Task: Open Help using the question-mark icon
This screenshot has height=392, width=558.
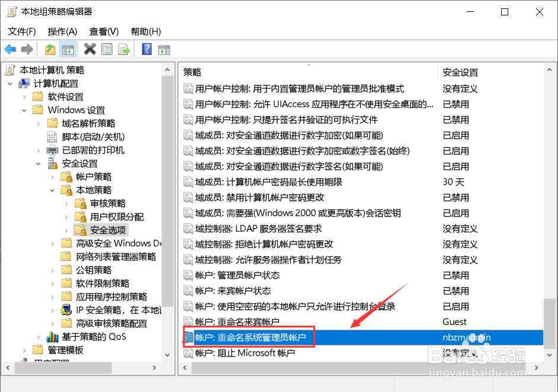Action: tap(146, 49)
